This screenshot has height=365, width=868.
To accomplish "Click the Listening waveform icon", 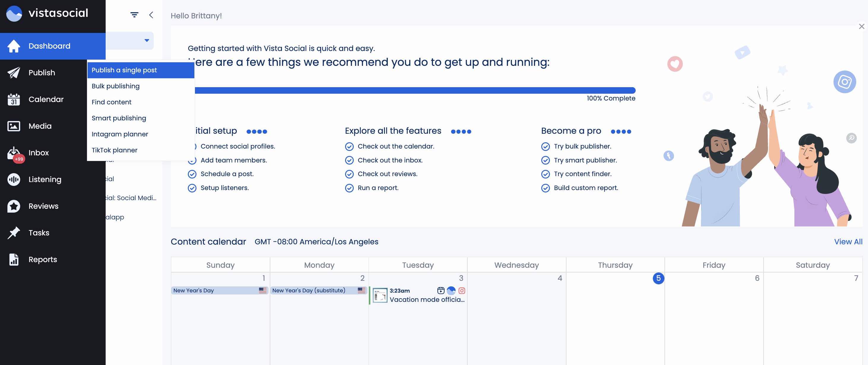I will click(14, 179).
